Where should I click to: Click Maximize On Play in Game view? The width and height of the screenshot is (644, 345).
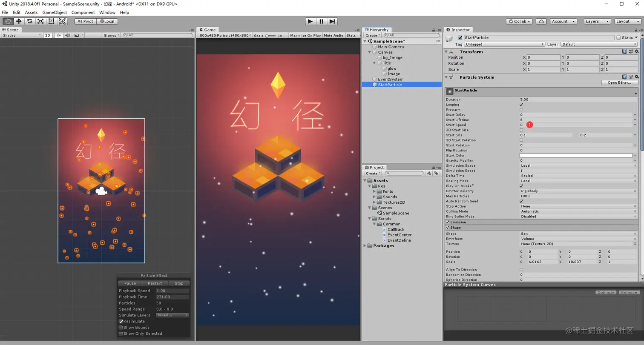pos(305,35)
